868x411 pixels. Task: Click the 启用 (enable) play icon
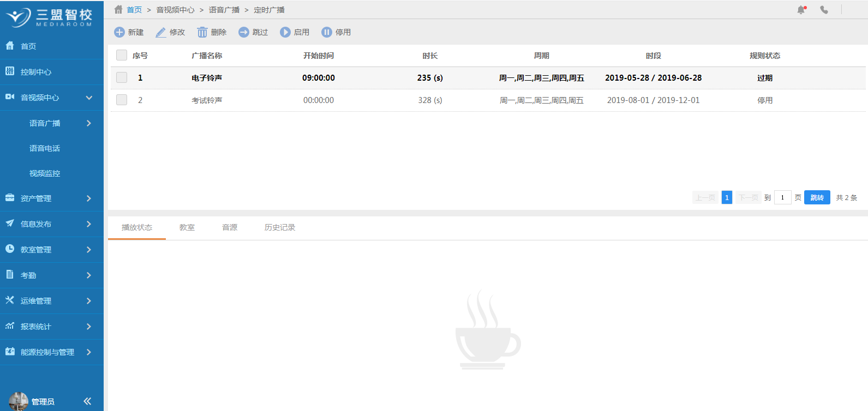pyautogui.click(x=285, y=32)
